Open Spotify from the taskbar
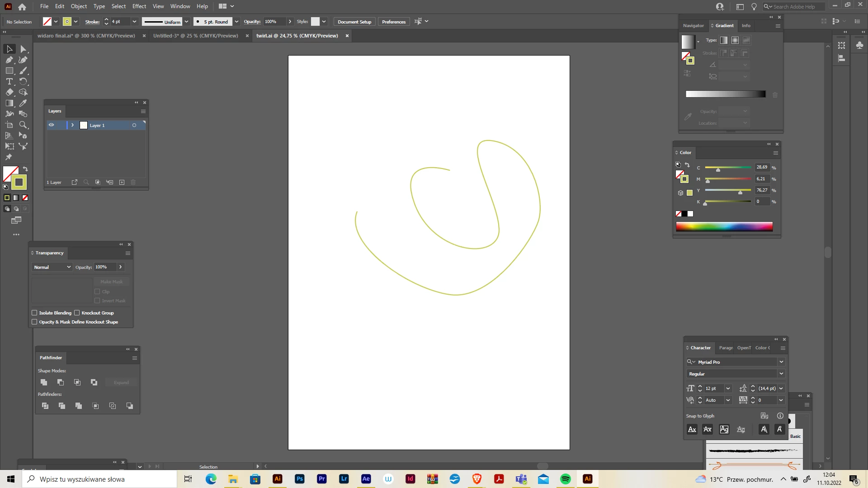The image size is (868, 488). coord(565,479)
